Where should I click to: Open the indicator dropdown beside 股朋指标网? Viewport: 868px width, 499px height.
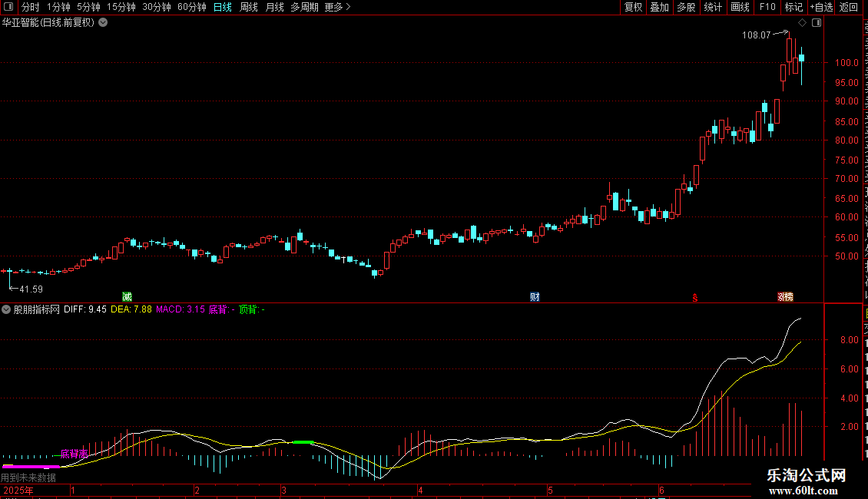[6, 310]
